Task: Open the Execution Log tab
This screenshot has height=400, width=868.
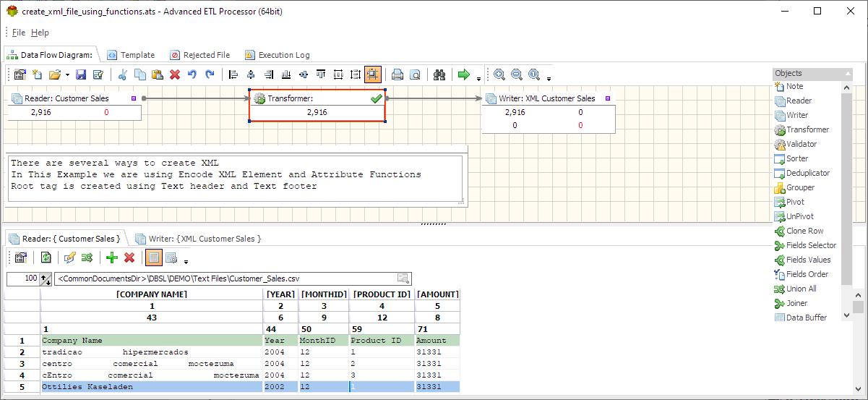Action: point(278,55)
